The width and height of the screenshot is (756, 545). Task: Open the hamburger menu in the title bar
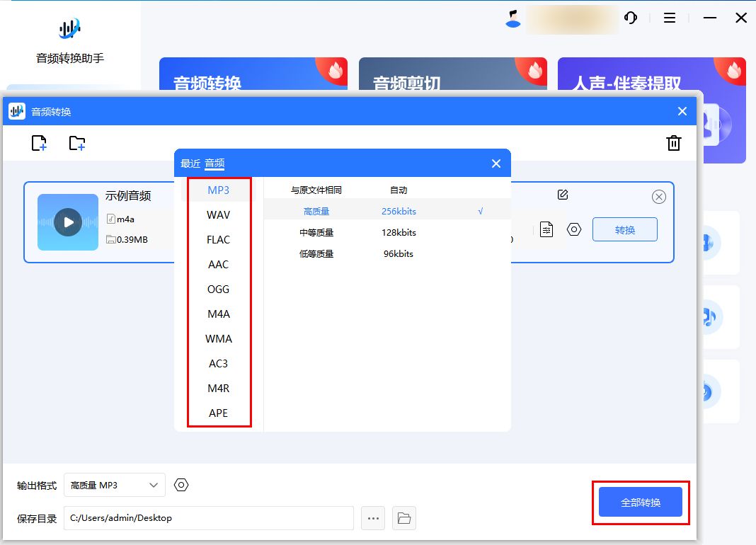669,18
